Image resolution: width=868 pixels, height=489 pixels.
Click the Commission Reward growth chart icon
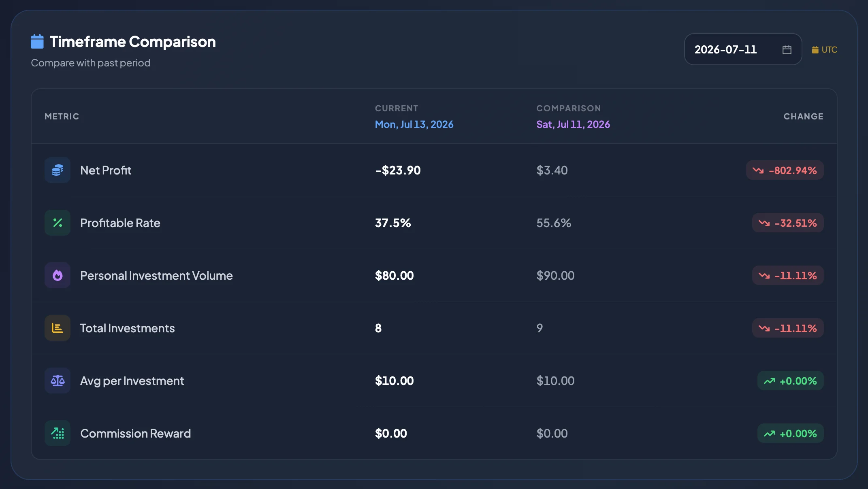click(58, 433)
